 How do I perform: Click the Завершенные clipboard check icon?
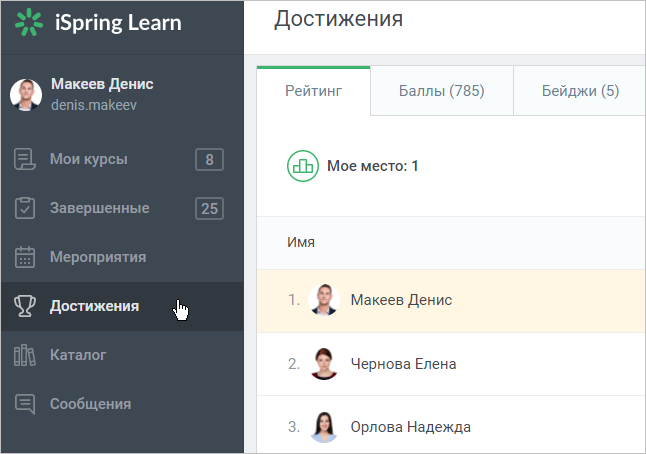[x=25, y=208]
